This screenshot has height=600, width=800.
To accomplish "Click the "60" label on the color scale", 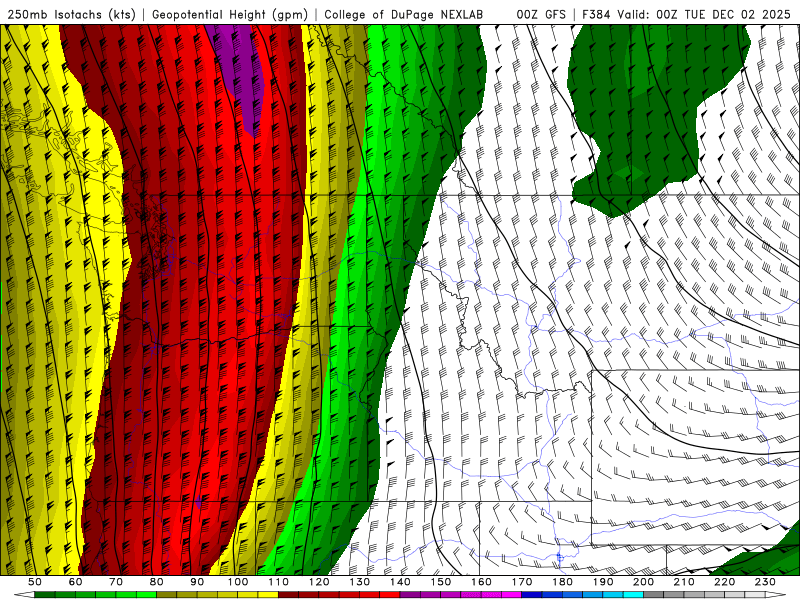I will point(75,582).
